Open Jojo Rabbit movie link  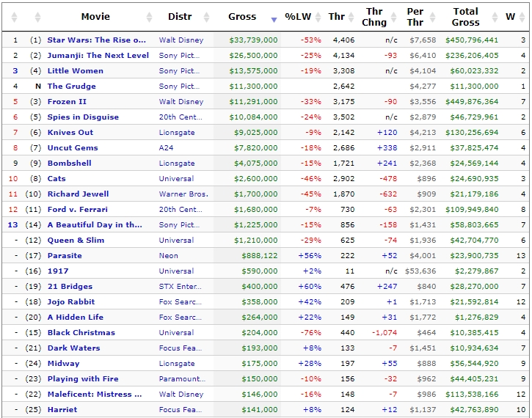(x=71, y=301)
